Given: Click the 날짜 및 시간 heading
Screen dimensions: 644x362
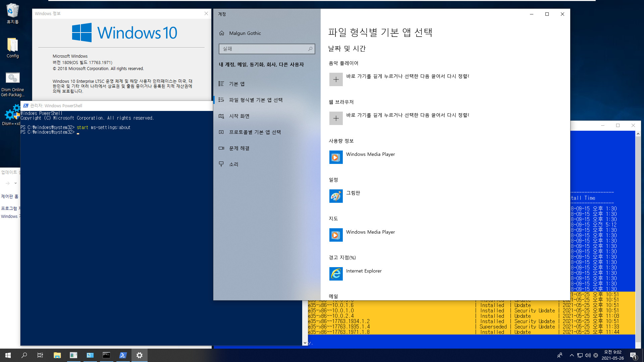Looking at the screenshot, I should tap(347, 49).
